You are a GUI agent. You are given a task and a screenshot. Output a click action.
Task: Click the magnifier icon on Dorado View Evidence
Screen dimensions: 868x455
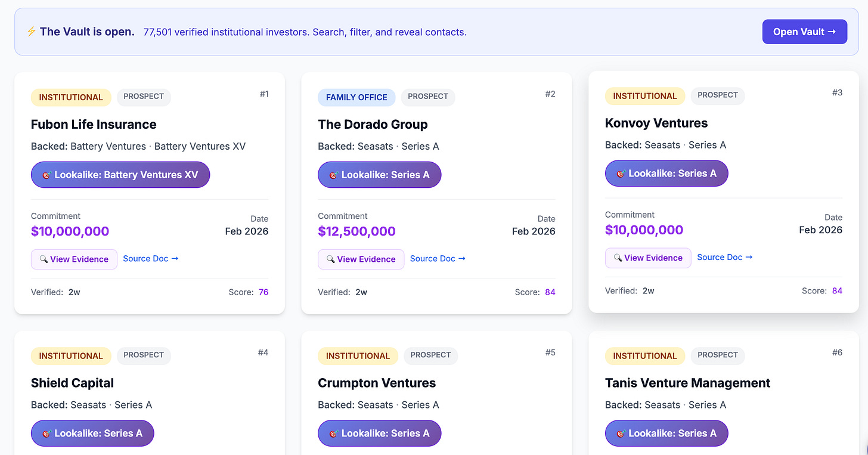pos(330,259)
